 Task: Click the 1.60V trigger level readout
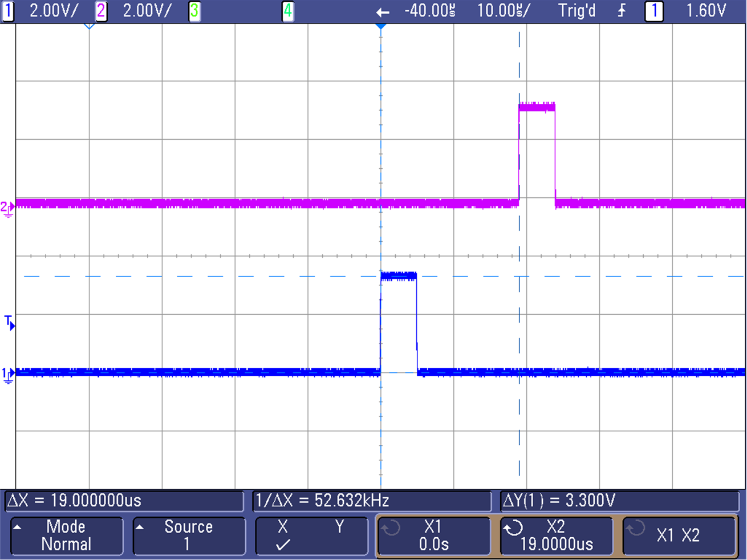(706, 11)
